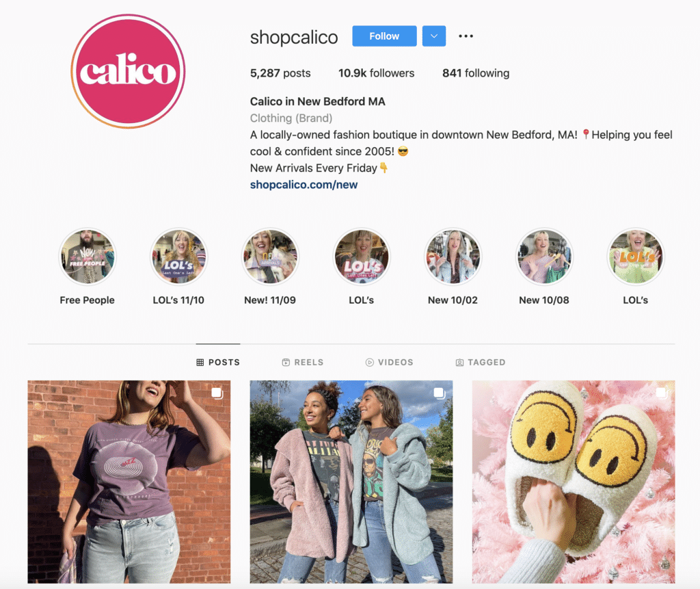Switch to the Videos tab
The height and width of the screenshot is (589, 700).
389,362
